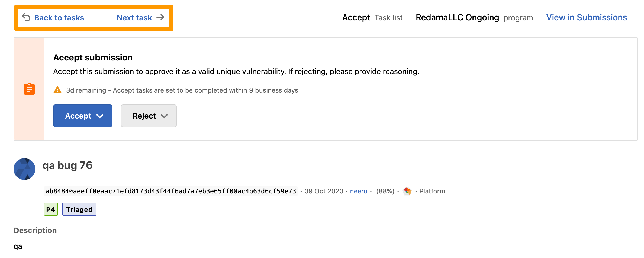The image size is (644, 258).
Task: Click the Triaged status badge
Action: coord(79,209)
